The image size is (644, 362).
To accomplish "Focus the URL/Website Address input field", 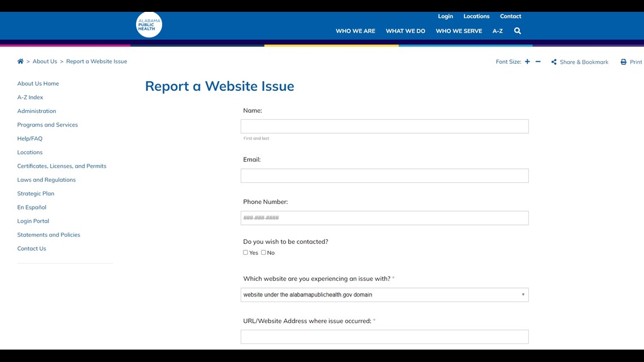I will pos(385,337).
